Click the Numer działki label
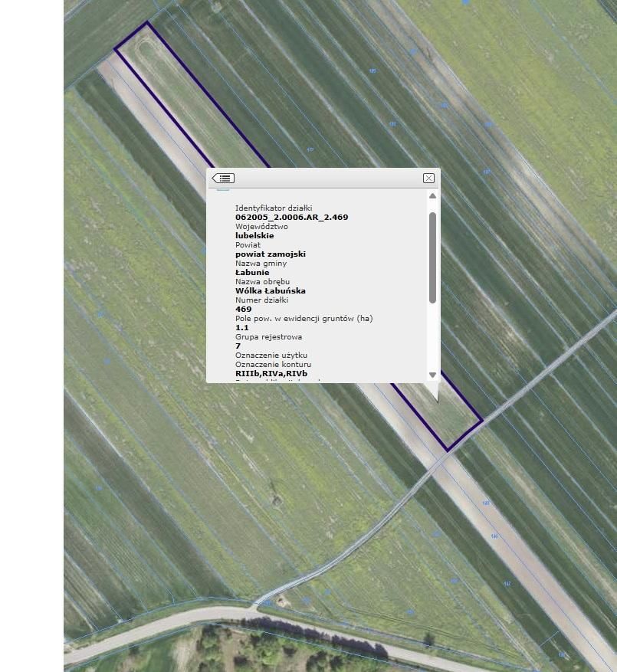 pyautogui.click(x=261, y=300)
